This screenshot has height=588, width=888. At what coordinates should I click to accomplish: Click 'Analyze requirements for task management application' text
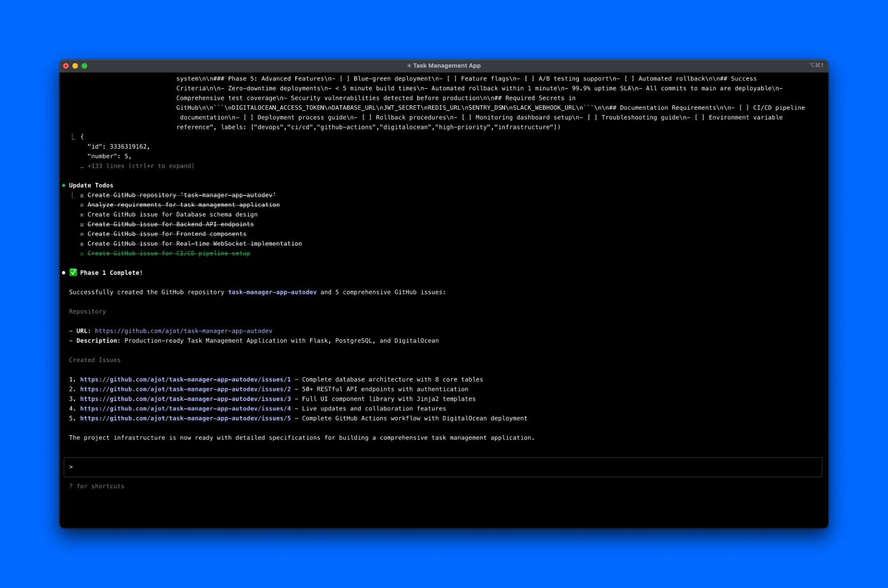point(183,205)
